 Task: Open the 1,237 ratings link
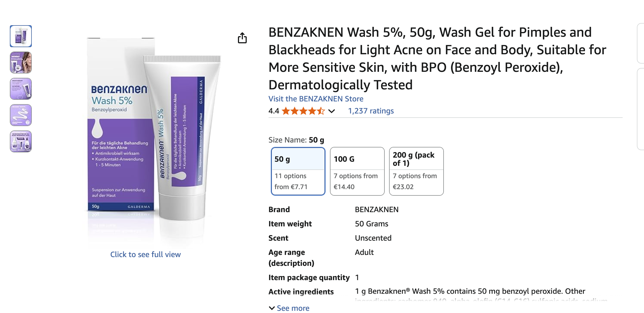pos(371,111)
